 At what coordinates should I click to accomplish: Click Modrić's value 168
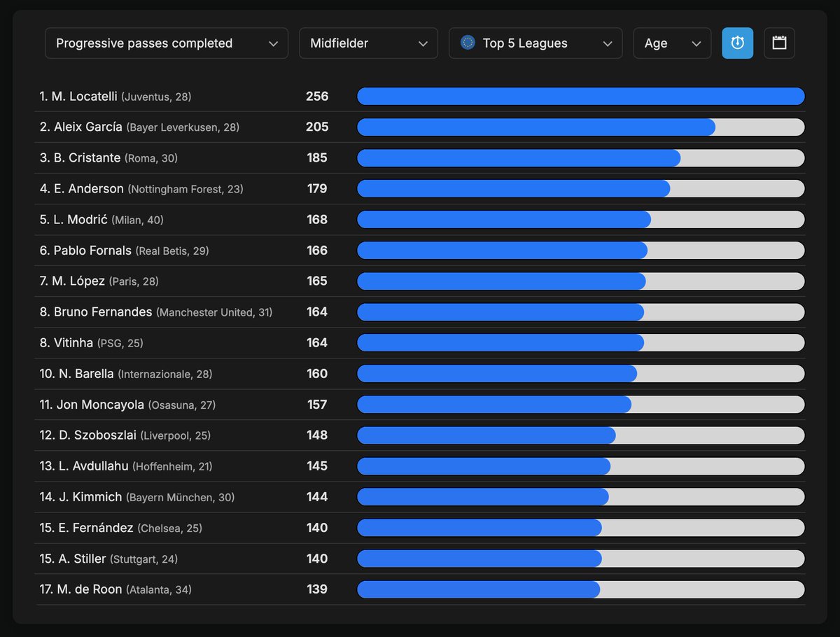(317, 220)
